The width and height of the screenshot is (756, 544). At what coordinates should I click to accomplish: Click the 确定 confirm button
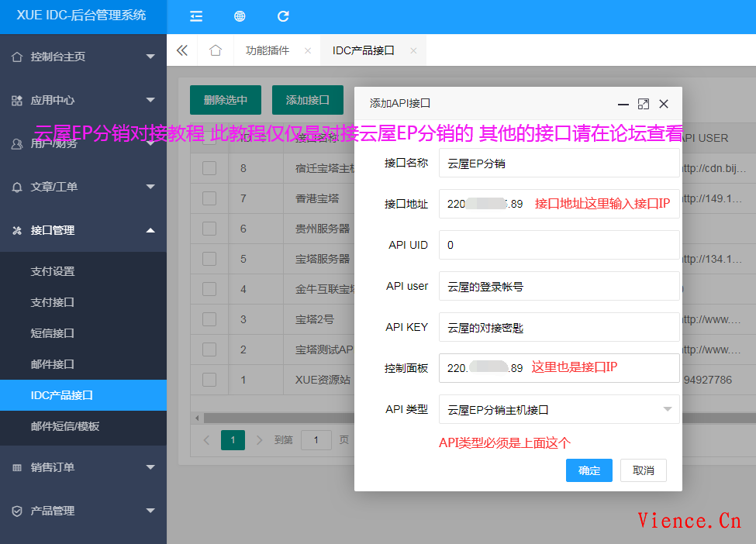589,470
